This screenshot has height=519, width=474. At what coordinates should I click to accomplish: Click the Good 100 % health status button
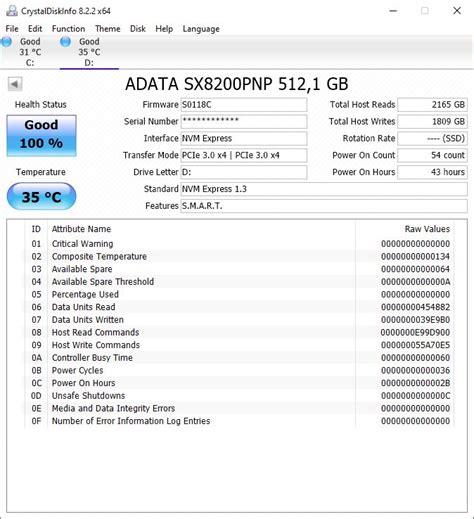[x=41, y=136]
